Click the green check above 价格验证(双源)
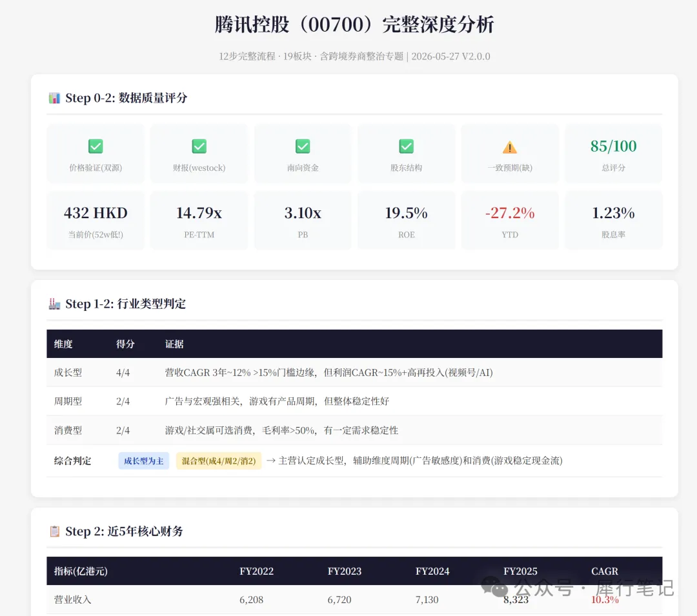The width and height of the screenshot is (697, 616). coord(96,146)
